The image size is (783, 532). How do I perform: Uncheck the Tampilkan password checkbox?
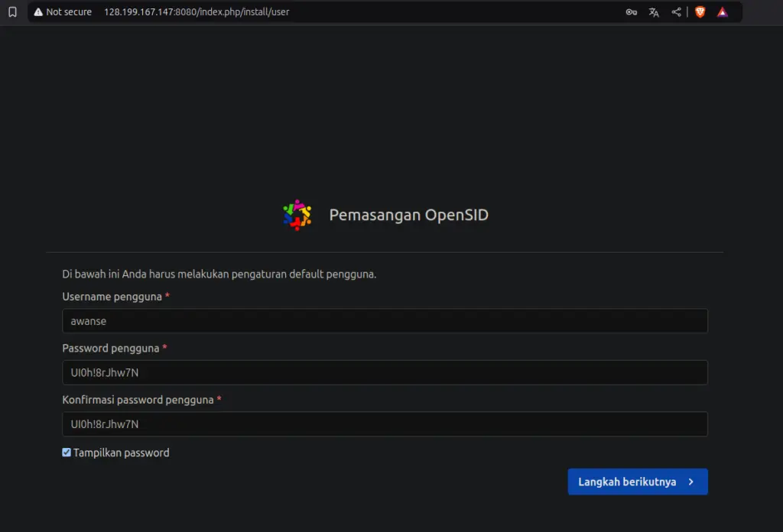(66, 452)
